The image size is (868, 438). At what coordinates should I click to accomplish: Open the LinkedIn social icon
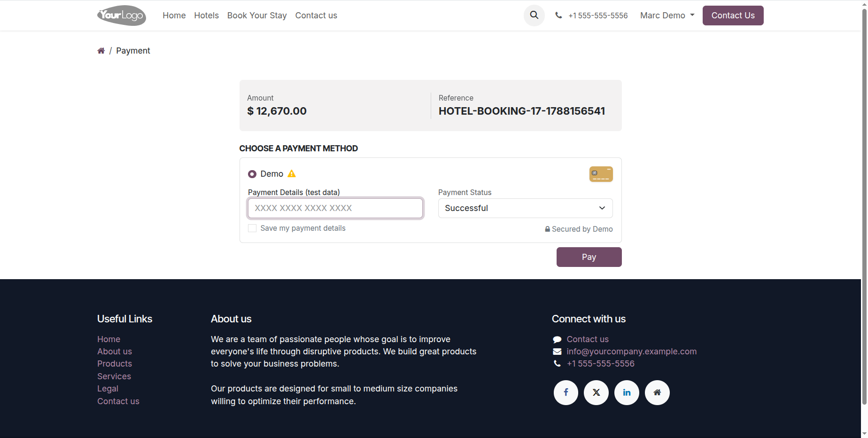click(627, 392)
